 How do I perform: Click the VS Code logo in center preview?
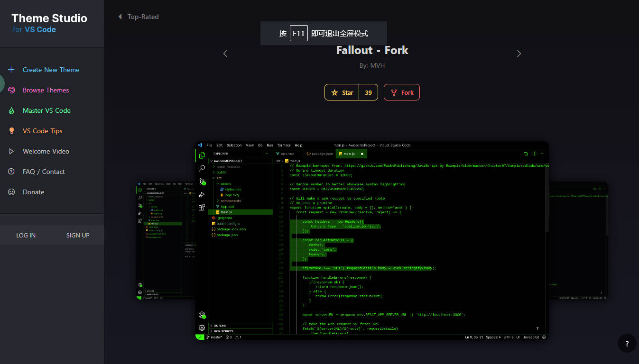click(x=200, y=145)
